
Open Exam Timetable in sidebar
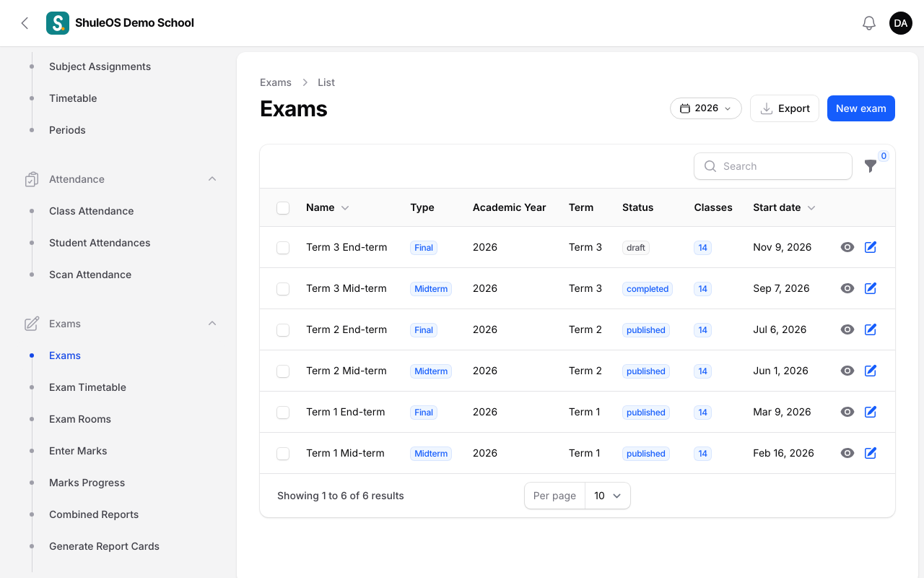click(x=87, y=387)
